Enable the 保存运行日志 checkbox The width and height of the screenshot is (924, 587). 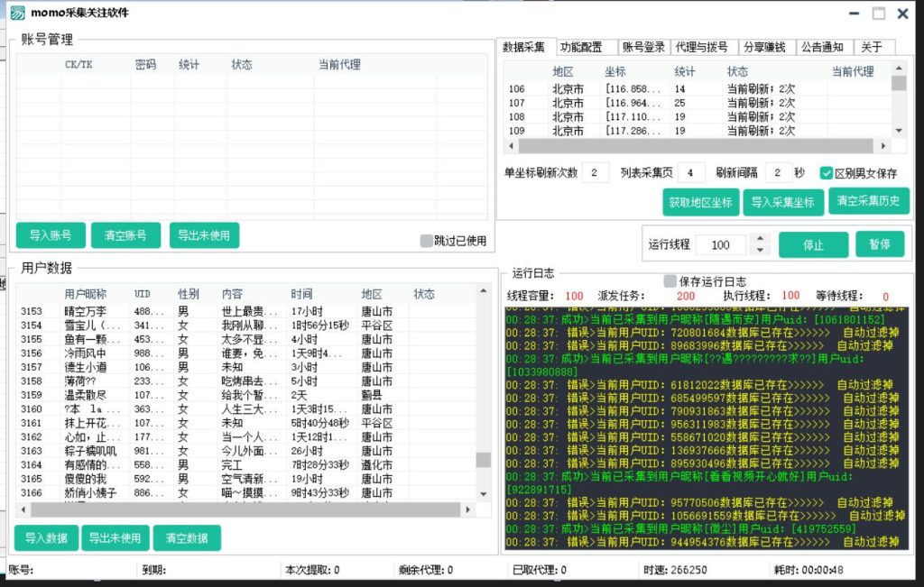click(x=670, y=281)
